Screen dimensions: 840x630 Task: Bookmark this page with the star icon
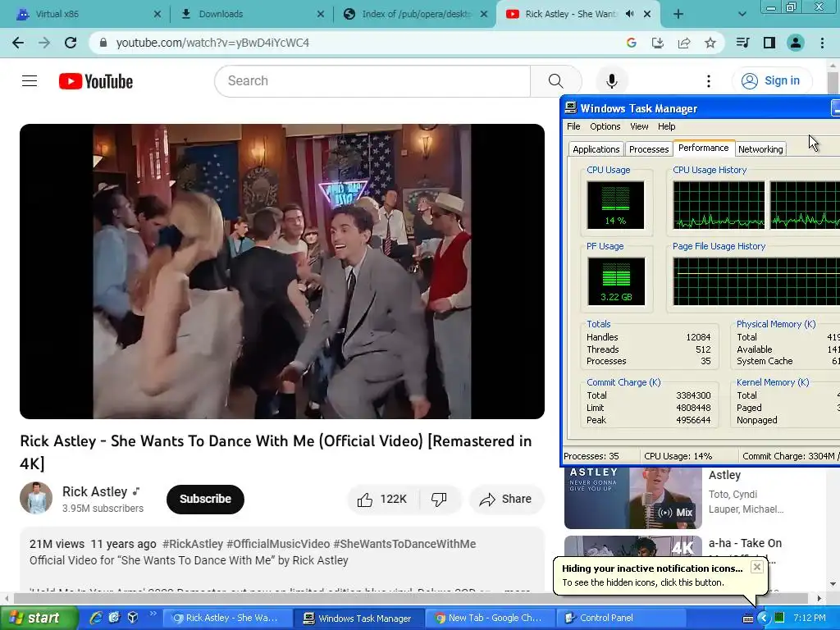710,43
